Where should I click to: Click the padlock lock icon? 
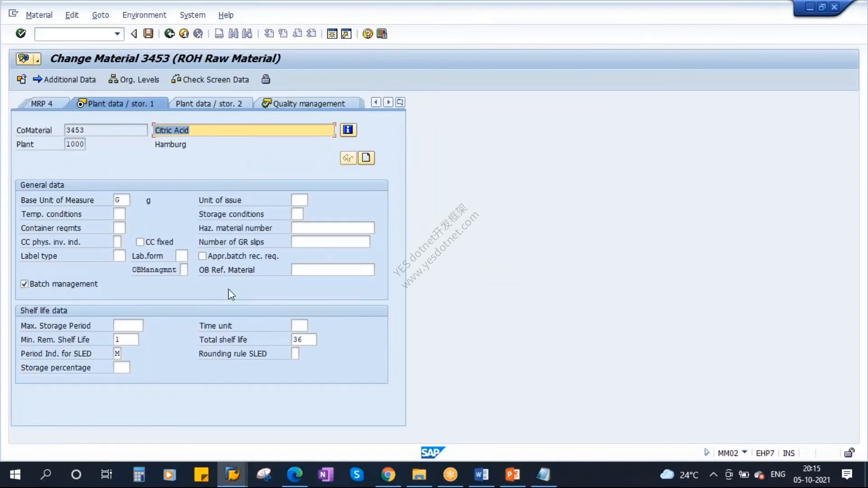click(x=266, y=80)
